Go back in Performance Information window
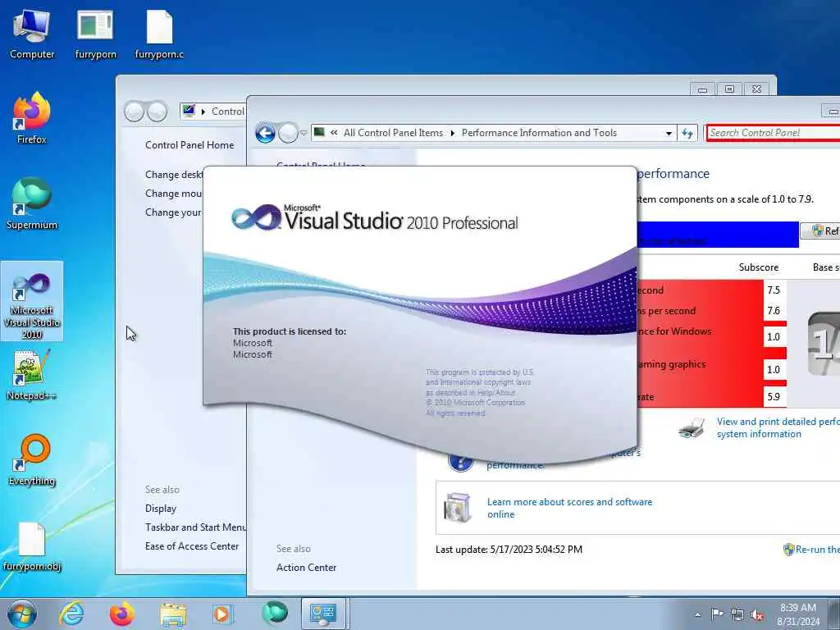 tap(265, 133)
